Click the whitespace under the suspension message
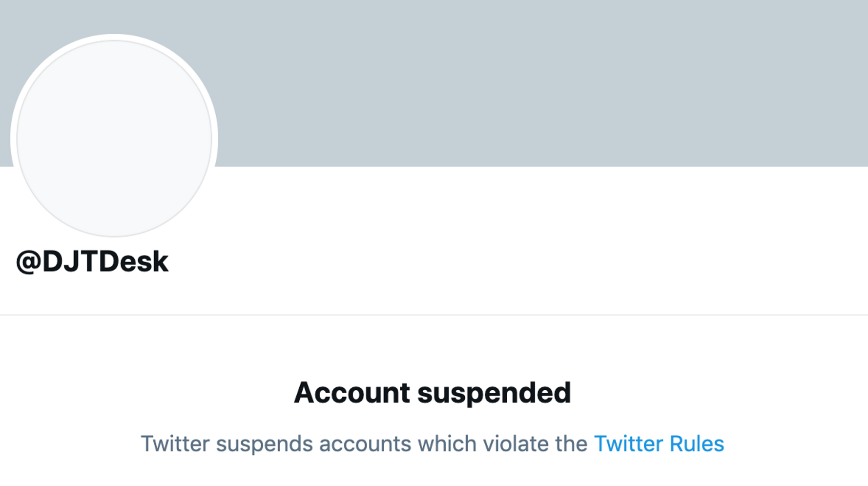The image size is (868, 486). point(434,474)
